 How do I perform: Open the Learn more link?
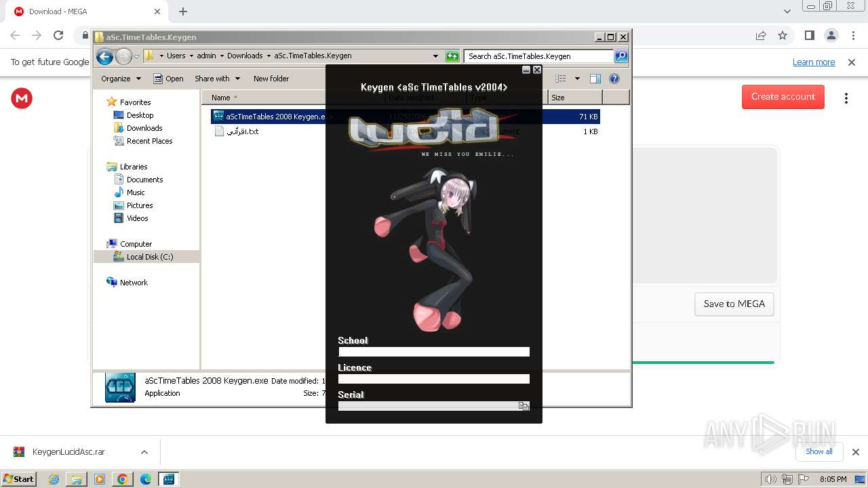pos(814,62)
